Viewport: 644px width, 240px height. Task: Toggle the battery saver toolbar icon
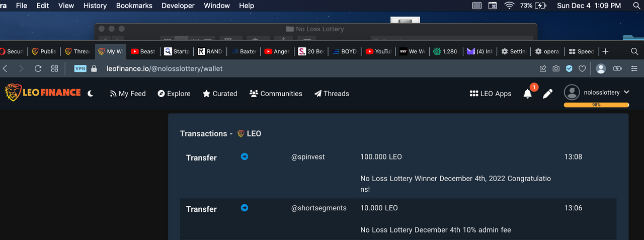pos(618,68)
